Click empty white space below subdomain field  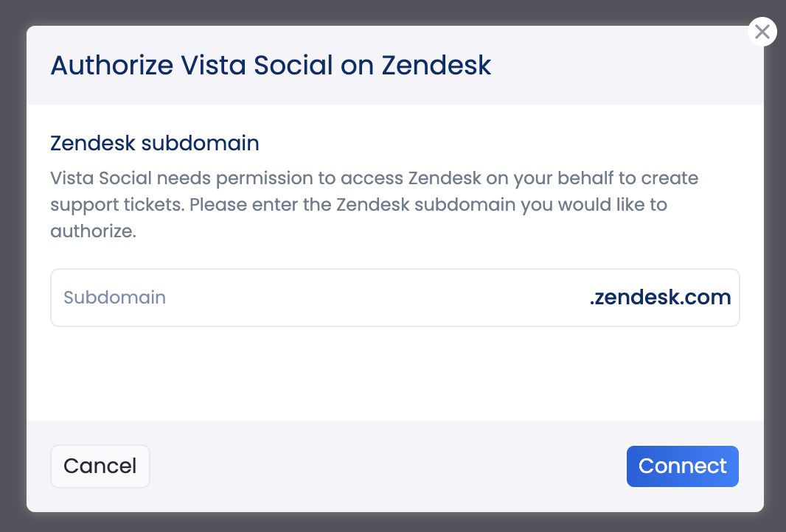(x=395, y=373)
